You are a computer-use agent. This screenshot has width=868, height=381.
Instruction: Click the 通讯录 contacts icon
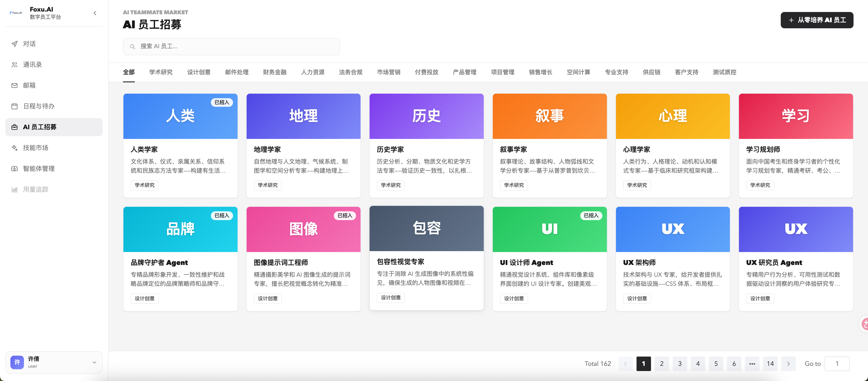[14, 65]
